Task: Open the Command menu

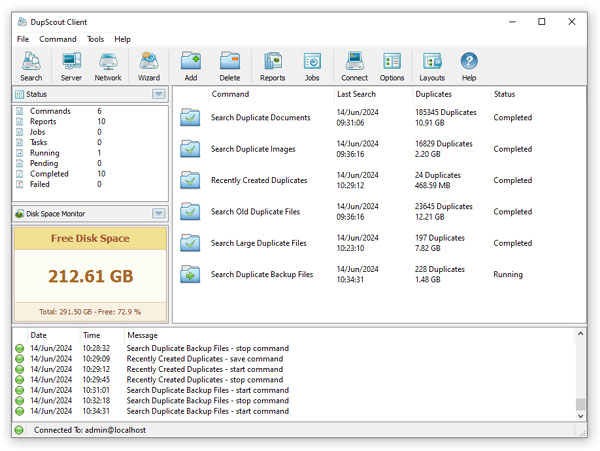Action: click(x=58, y=39)
